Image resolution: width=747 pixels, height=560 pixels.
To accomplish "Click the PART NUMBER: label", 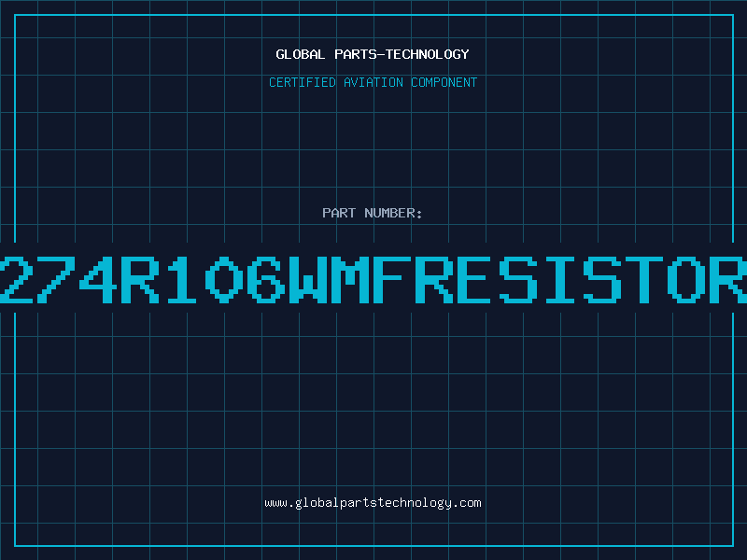I will click(373, 213).
